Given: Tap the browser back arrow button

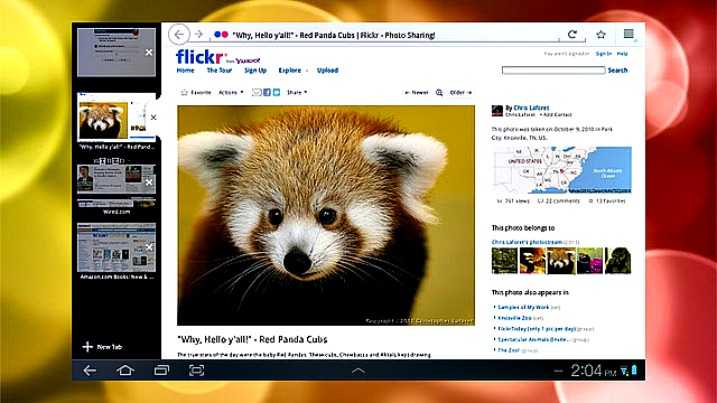Looking at the screenshot, I should 180,34.
